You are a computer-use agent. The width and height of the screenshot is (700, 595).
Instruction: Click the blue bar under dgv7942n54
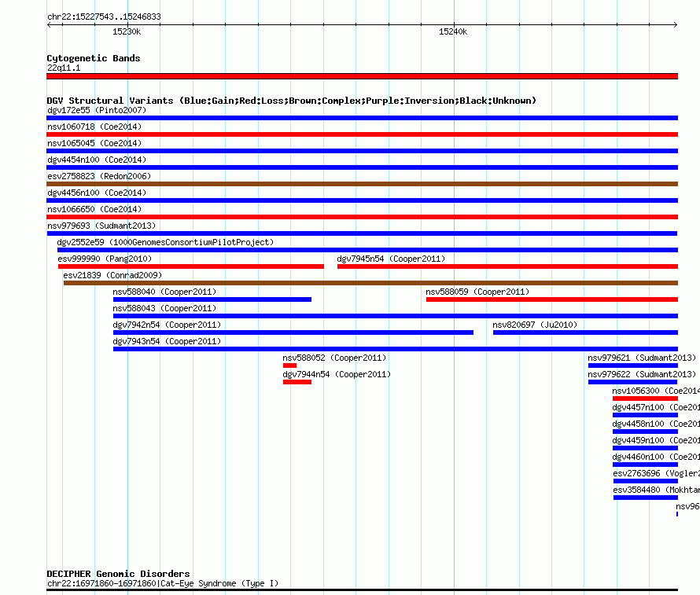[x=293, y=332]
